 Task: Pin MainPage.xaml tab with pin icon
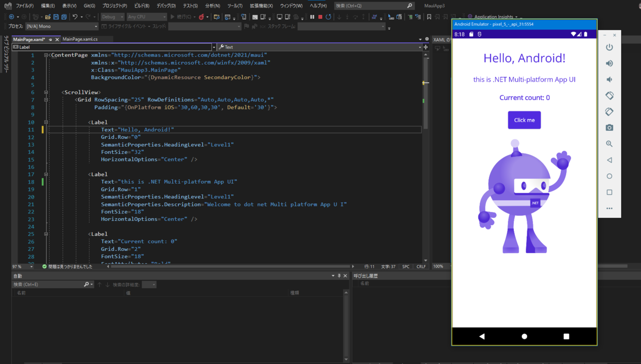point(50,39)
